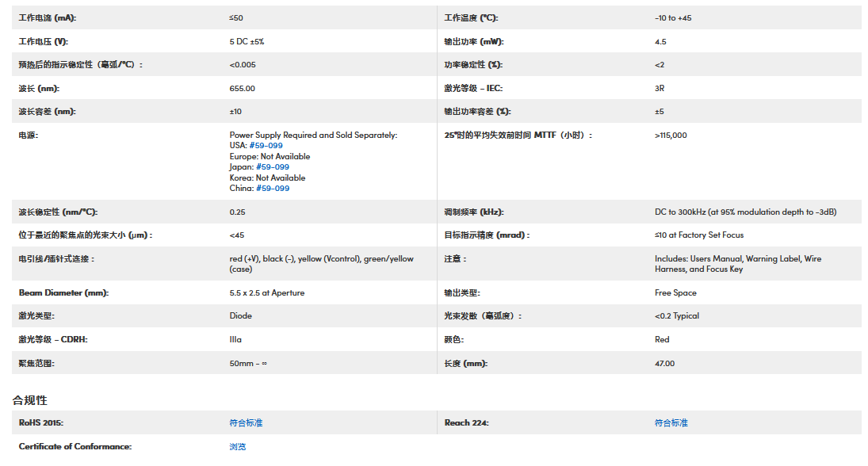Open the Japan power supply #59-099 link
Viewport: 868px width, 466px height.
click(272, 167)
